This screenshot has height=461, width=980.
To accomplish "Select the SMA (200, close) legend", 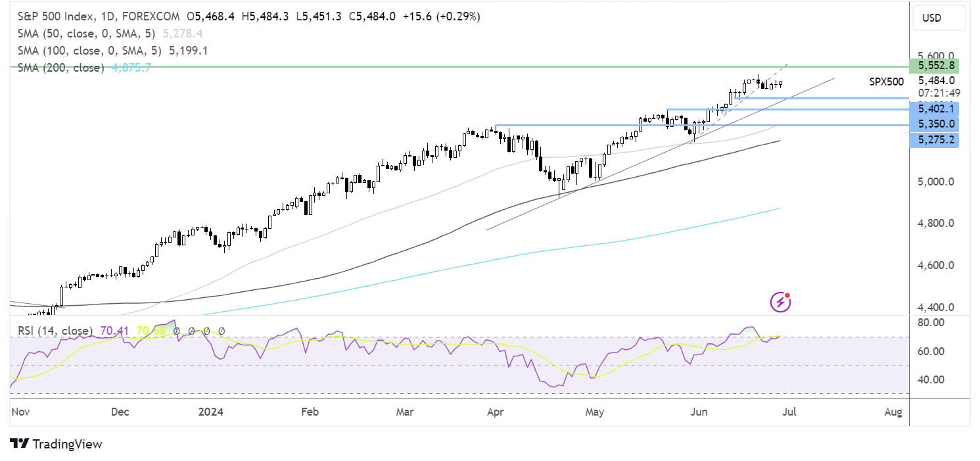I will tap(61, 67).
